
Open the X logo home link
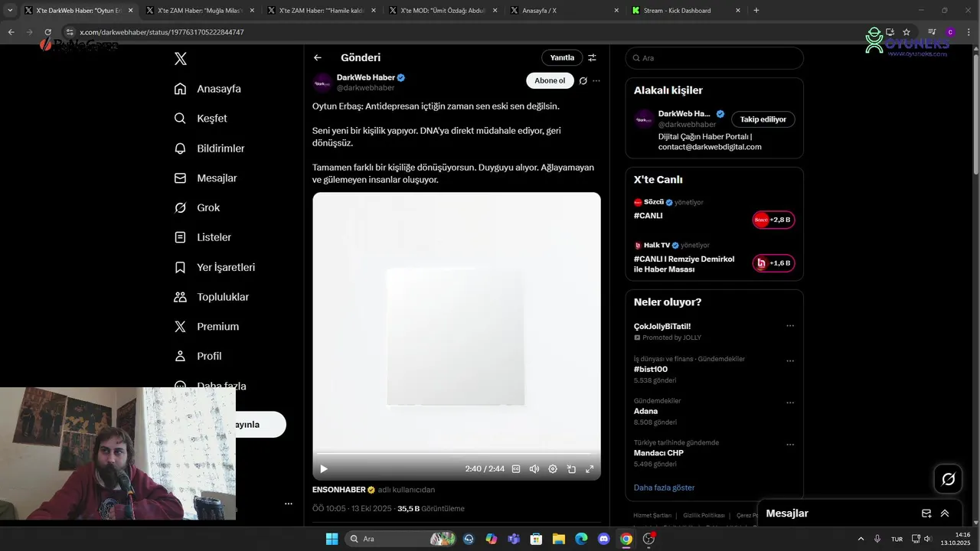click(180, 59)
